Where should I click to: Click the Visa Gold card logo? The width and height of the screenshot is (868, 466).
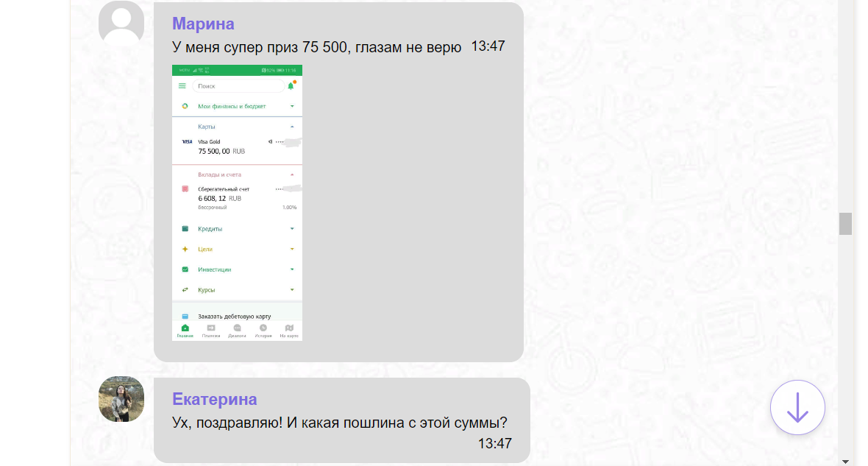[187, 141]
